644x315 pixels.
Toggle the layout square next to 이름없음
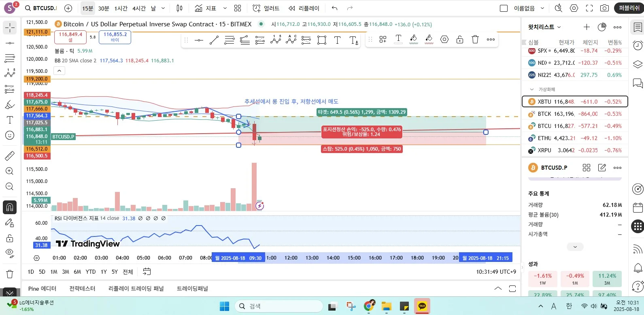(504, 8)
